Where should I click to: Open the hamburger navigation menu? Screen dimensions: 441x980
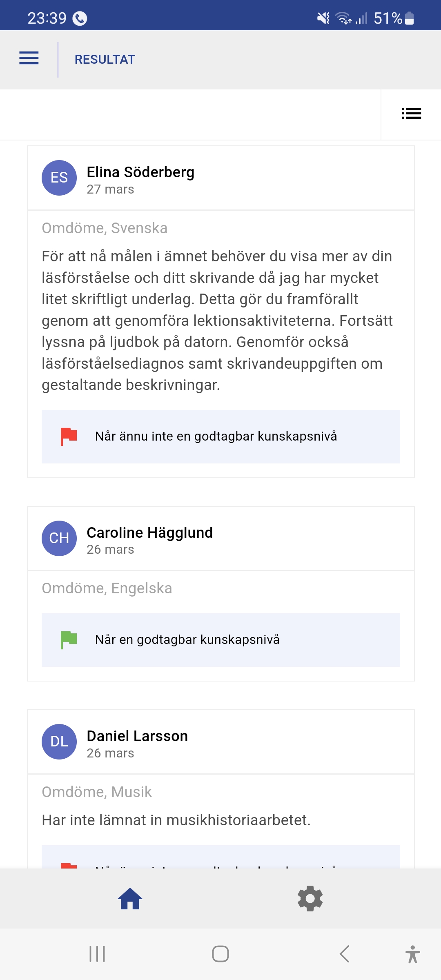29,58
